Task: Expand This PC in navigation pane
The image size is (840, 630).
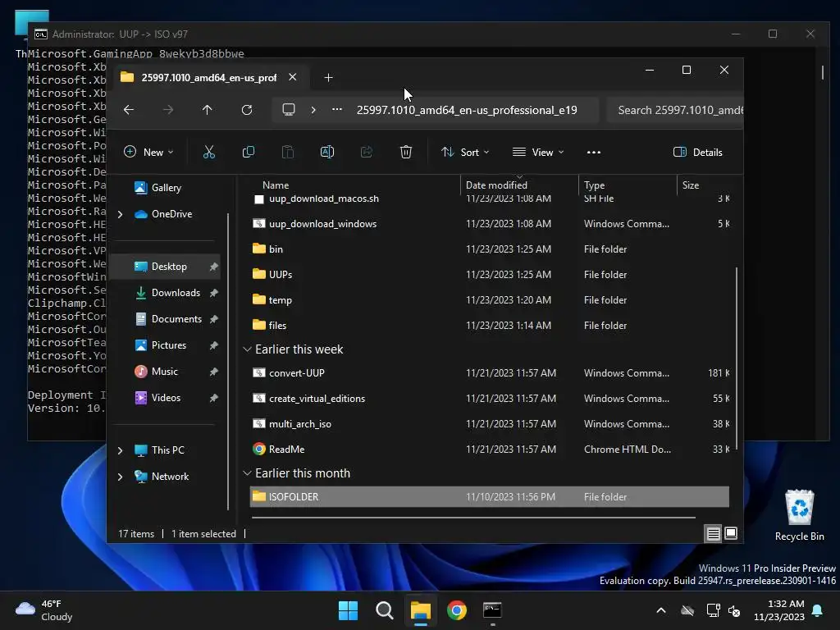Action: point(120,450)
